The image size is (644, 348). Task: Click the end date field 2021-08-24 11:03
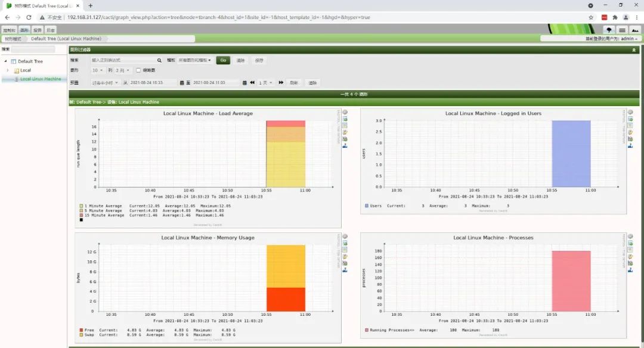point(216,83)
